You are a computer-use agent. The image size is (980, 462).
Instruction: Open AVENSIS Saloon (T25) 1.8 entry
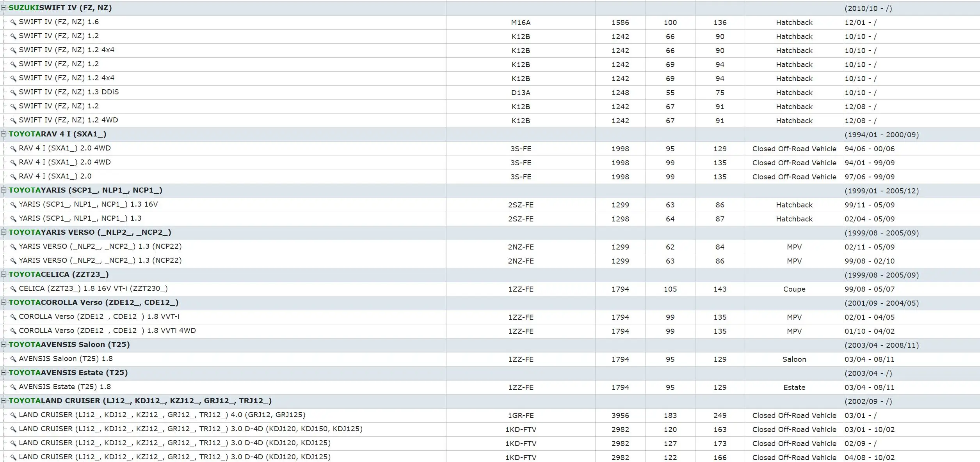click(x=66, y=359)
